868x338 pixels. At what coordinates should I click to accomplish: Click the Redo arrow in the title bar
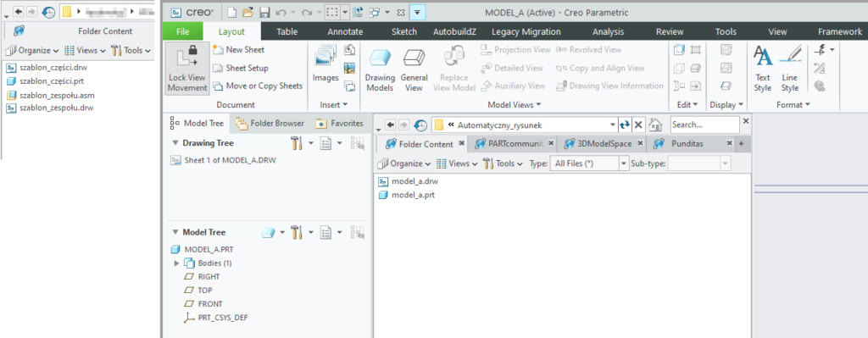[x=307, y=12]
